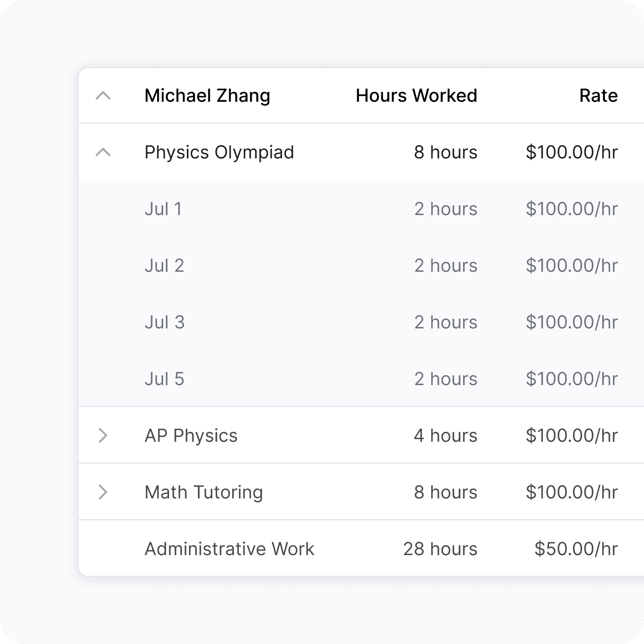This screenshot has width=644, height=644.
Task: Select the Administrative Work row
Action: tap(361, 548)
